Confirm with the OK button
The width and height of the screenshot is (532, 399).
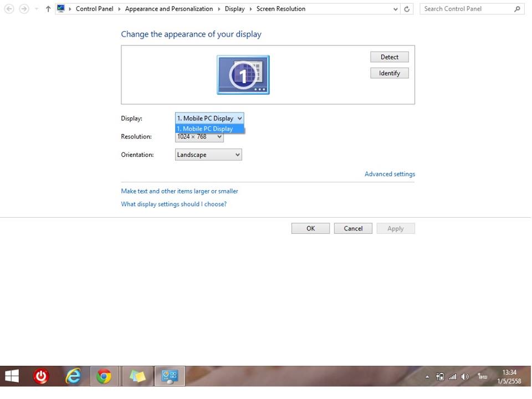coord(310,228)
